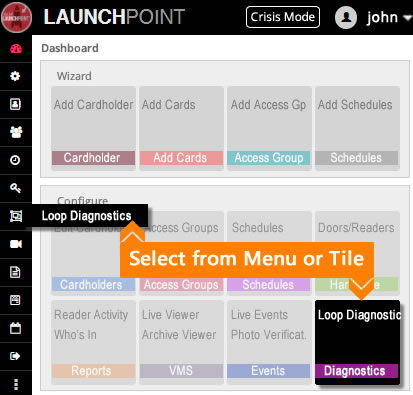Open the Live Viewer link
413x395 pixels.
tap(170, 315)
